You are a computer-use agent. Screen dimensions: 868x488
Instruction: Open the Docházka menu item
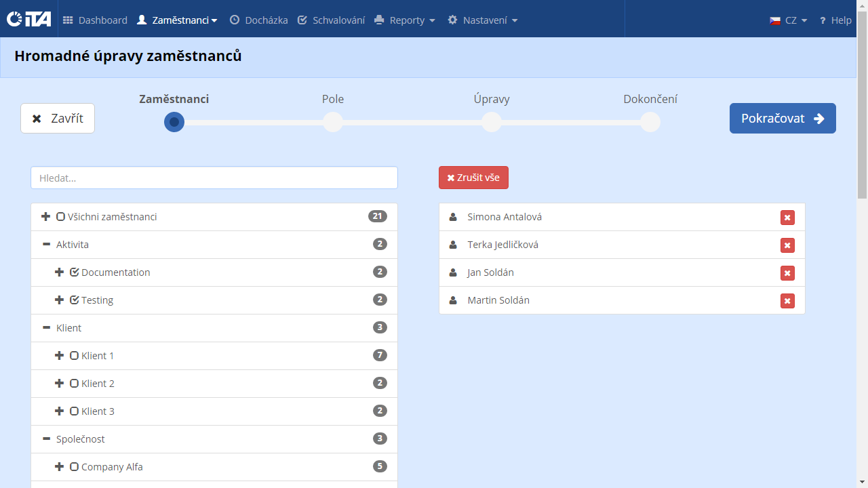(258, 20)
